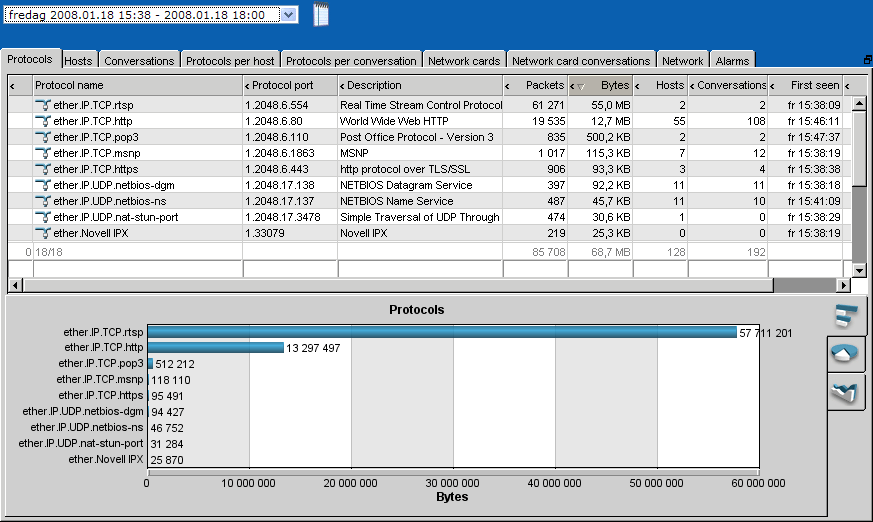Go to the Network tab

[x=683, y=61]
